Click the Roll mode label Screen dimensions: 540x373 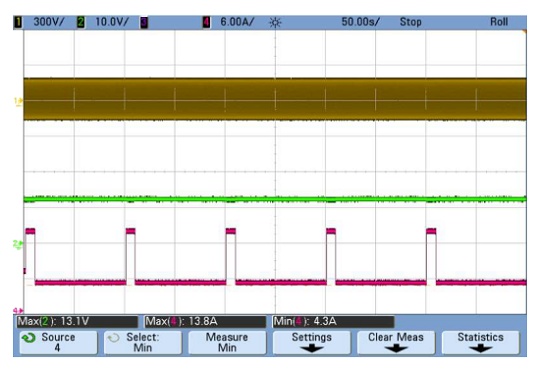499,22
